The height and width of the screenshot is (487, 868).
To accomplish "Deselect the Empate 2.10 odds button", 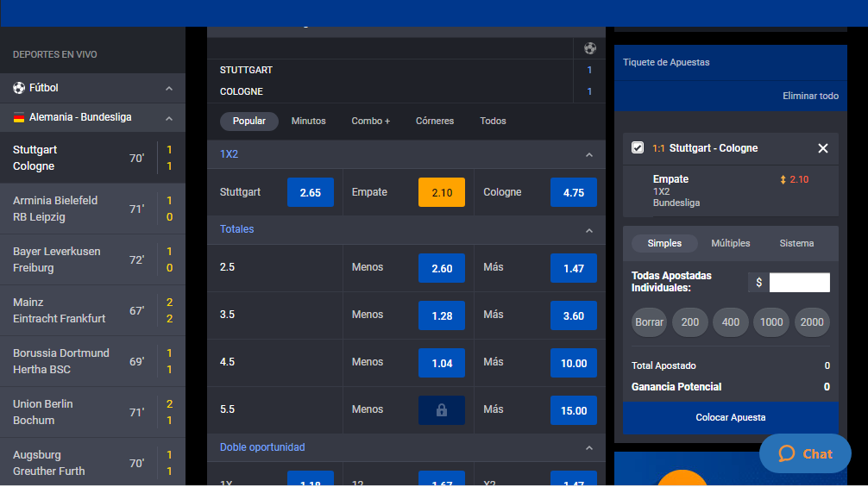I will (441, 192).
